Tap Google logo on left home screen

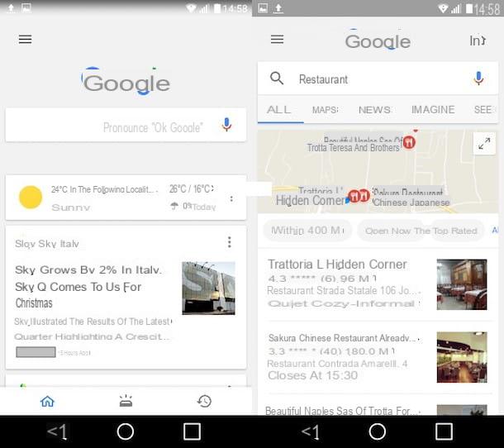(126, 82)
